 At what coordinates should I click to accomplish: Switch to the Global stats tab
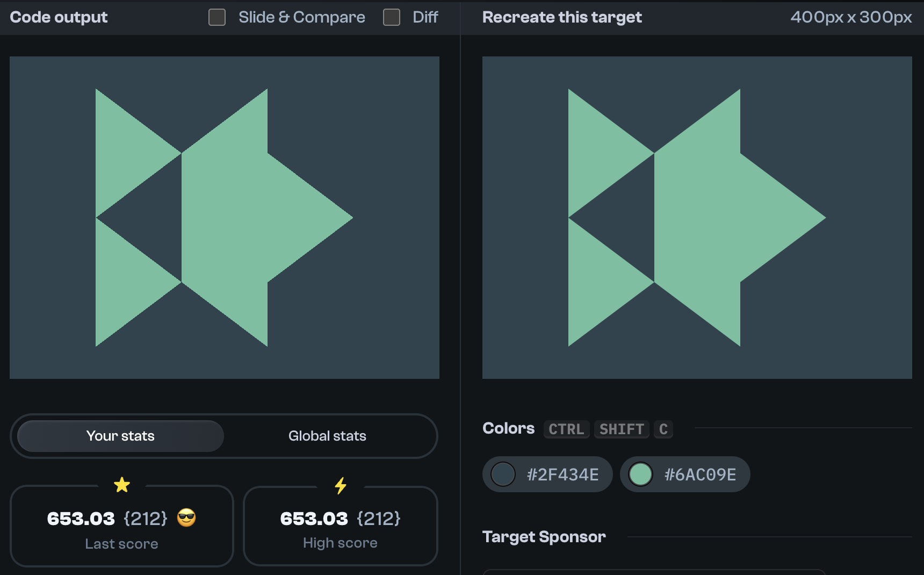pyautogui.click(x=327, y=436)
